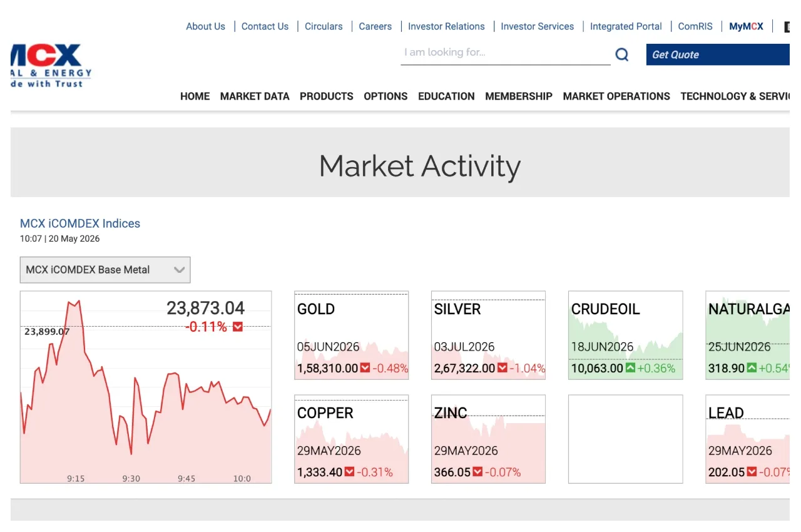Open the MARKET DATA menu
The image size is (801, 532).
pyautogui.click(x=255, y=96)
